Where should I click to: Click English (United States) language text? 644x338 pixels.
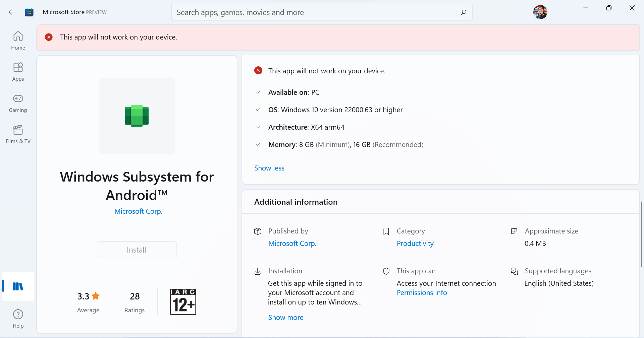pyautogui.click(x=559, y=283)
